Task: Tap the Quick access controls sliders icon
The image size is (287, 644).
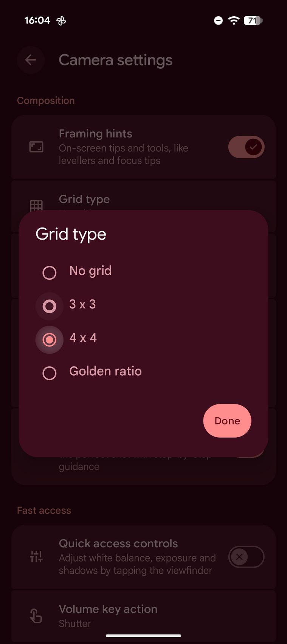Action: (x=36, y=556)
